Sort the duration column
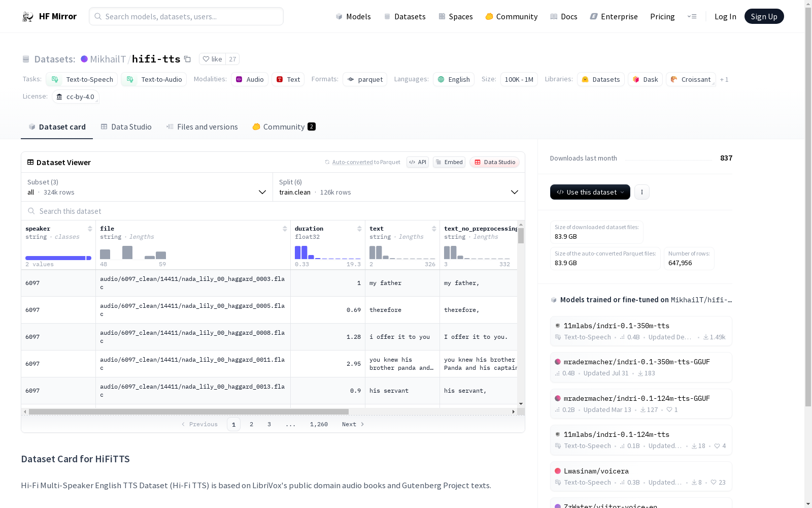The width and height of the screenshot is (812, 508). 359,229
